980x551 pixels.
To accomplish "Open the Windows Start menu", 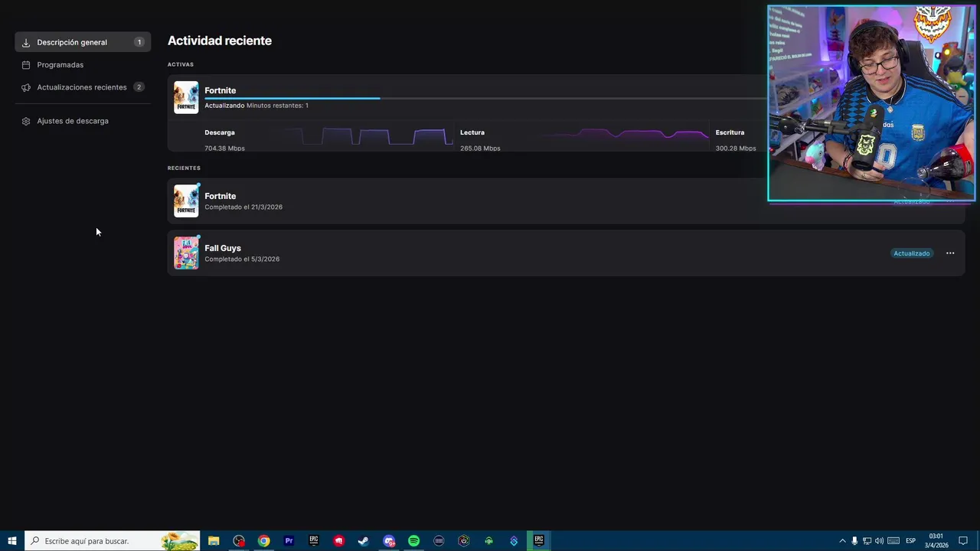I will coord(12,541).
